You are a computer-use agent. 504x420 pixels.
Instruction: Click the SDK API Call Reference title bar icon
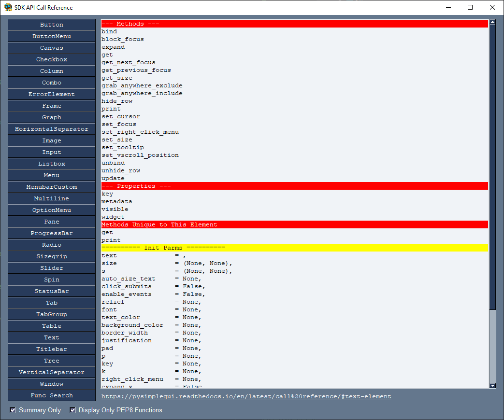[8, 7]
